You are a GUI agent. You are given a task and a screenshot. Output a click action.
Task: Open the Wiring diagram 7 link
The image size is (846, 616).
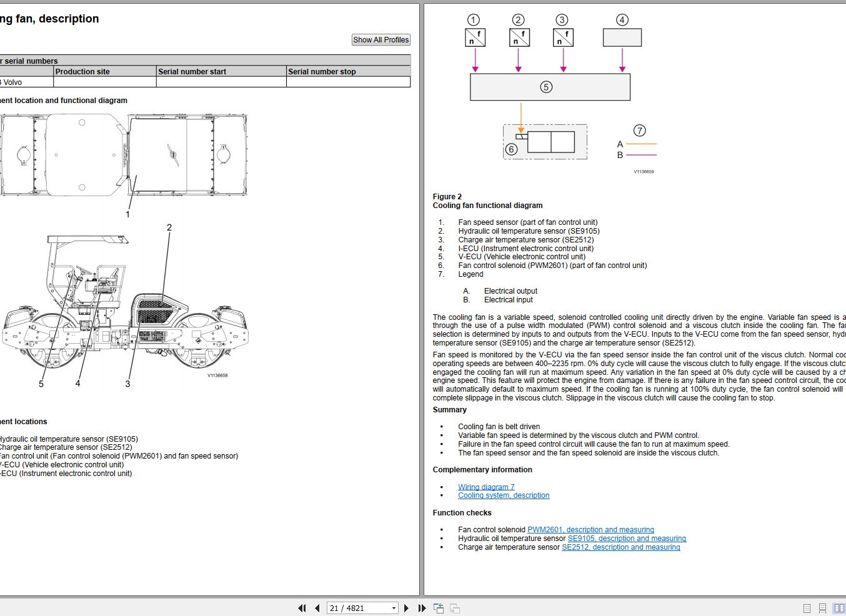tap(486, 487)
